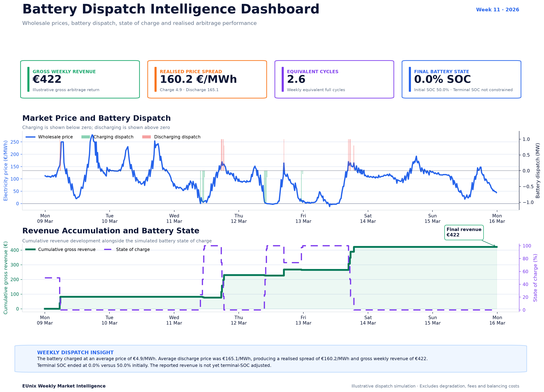
Task: Click the "Illustrative dispatch simulation" footer disclaimer
Action: click(435, 386)
